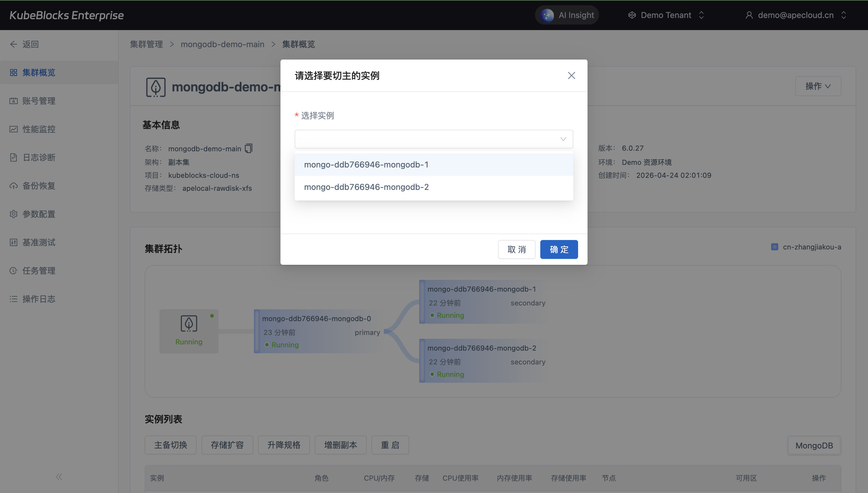Click the 取消 cancel button
This screenshot has height=493, width=868.
coord(516,249)
